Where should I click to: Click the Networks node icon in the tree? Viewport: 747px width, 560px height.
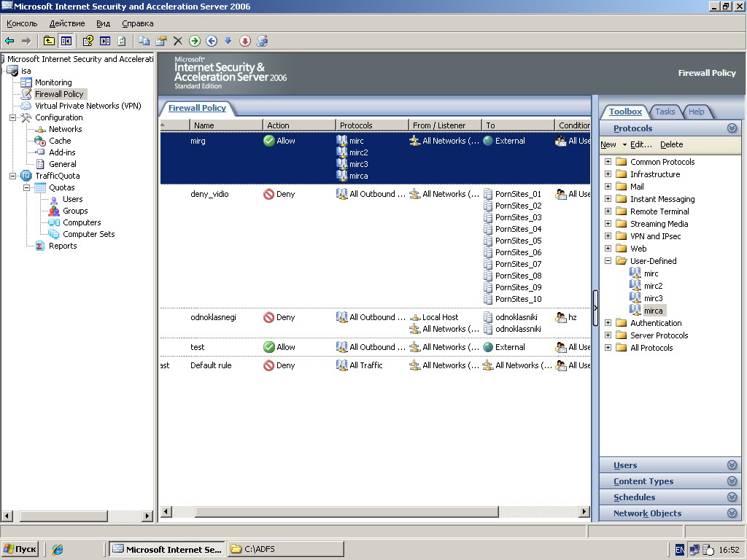(x=41, y=129)
